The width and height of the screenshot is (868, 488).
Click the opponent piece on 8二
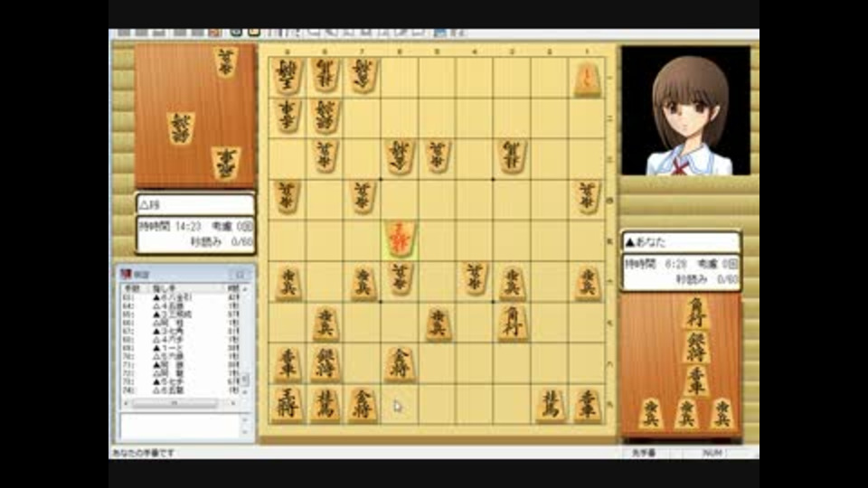click(325, 116)
